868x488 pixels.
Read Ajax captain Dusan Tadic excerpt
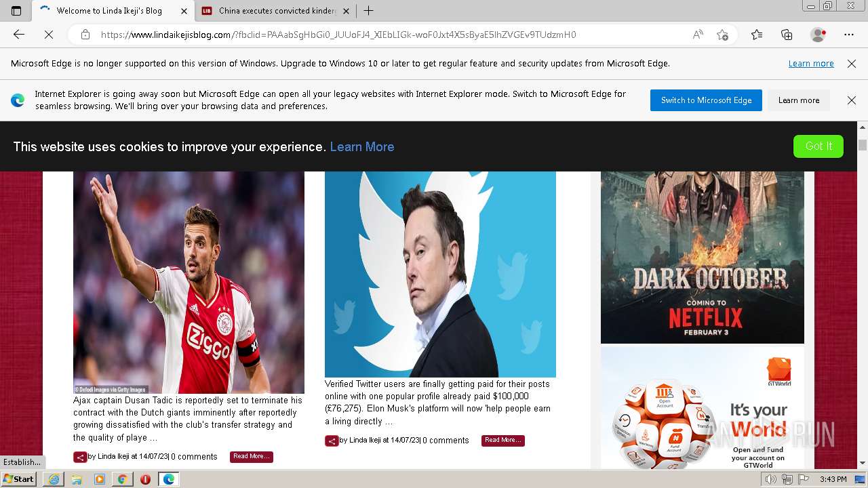click(188, 419)
